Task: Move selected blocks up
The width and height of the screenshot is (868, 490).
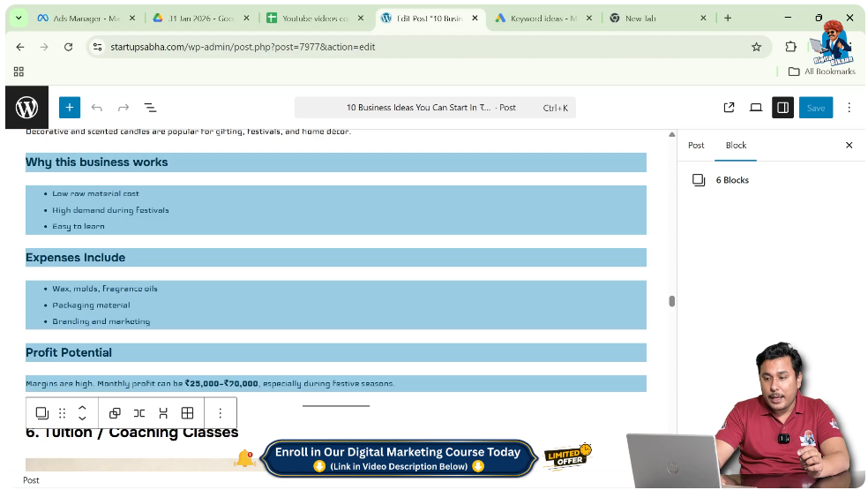Action: point(82,408)
